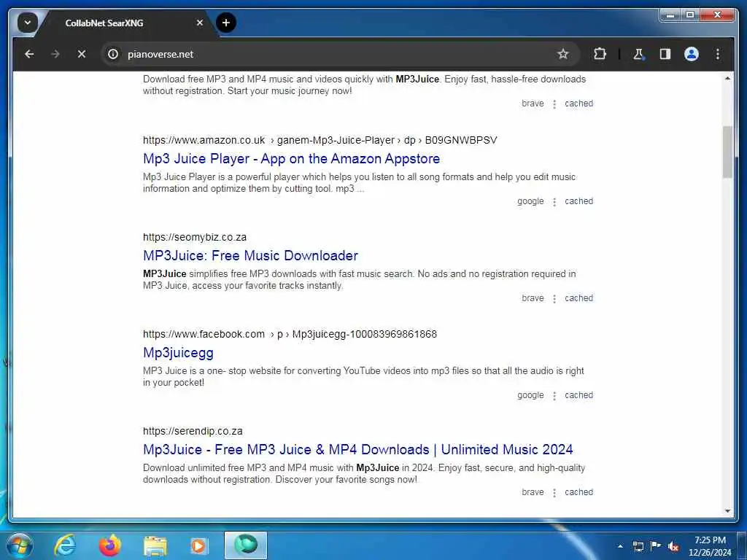Open a new browser tab
The width and height of the screenshot is (747, 560).
pyautogui.click(x=226, y=23)
